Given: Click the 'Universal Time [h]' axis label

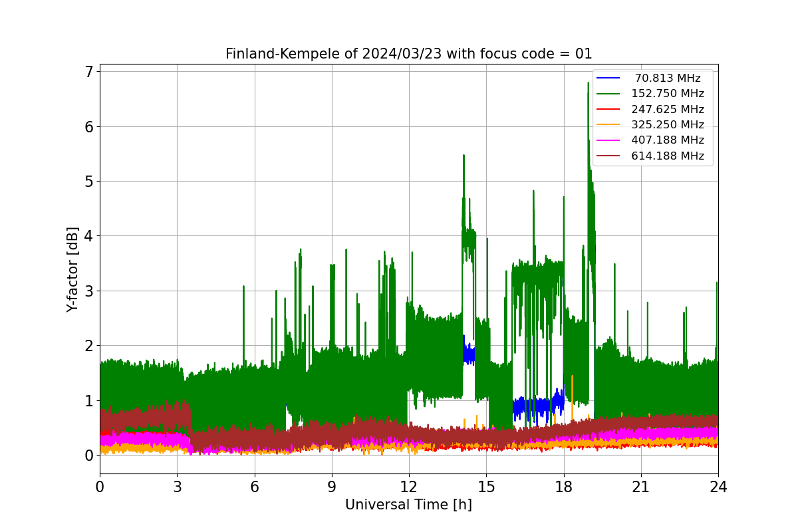Looking at the screenshot, I should [x=408, y=505].
